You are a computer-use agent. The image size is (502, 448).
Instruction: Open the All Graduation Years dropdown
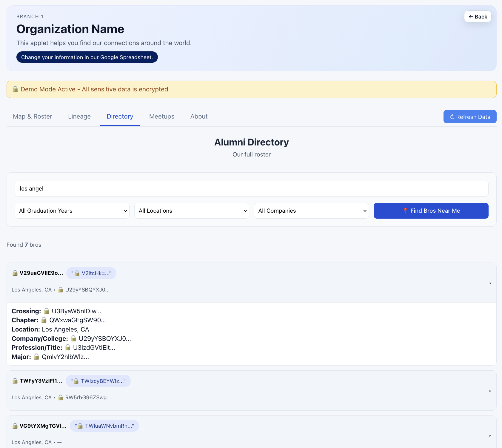coord(72,211)
